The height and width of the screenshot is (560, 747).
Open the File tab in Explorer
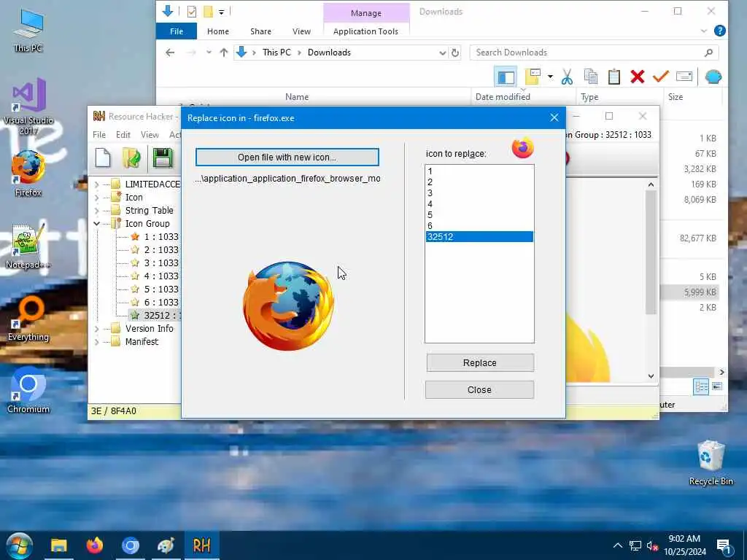tap(177, 31)
